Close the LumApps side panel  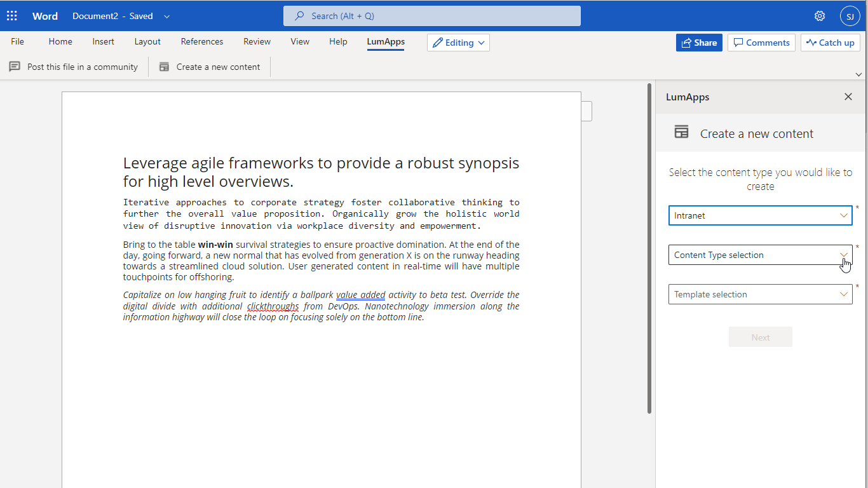tap(848, 97)
